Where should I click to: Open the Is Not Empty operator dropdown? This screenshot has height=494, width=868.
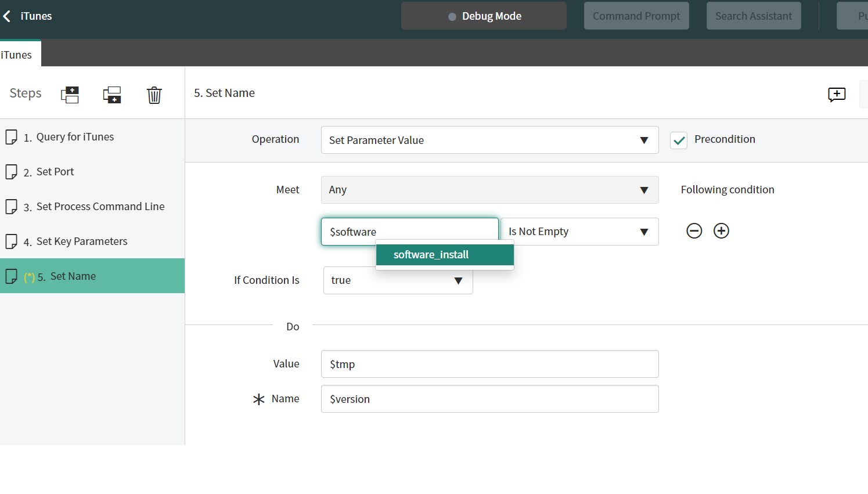579,232
